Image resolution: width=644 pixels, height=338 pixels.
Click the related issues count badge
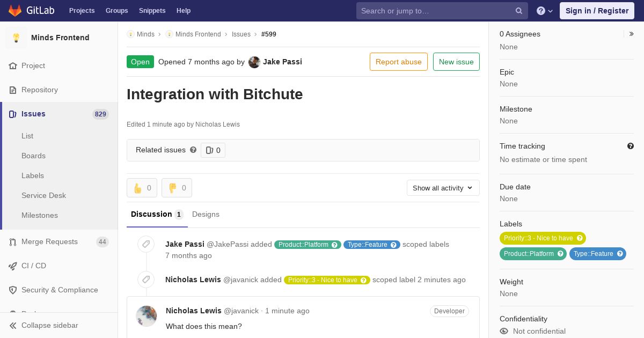(x=213, y=150)
